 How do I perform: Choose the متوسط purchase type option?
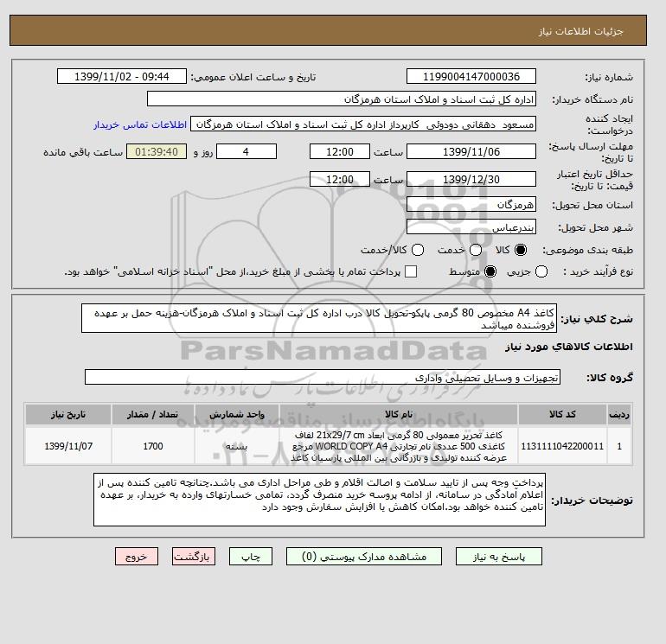pyautogui.click(x=490, y=271)
